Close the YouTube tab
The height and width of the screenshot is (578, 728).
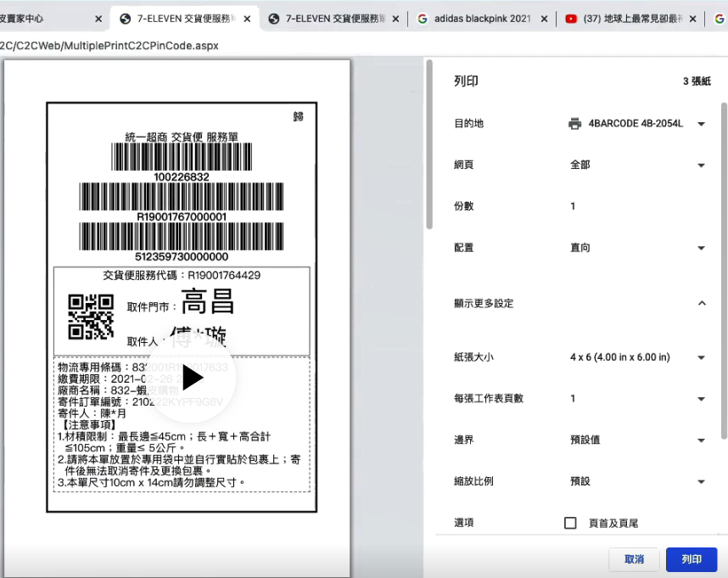692,19
